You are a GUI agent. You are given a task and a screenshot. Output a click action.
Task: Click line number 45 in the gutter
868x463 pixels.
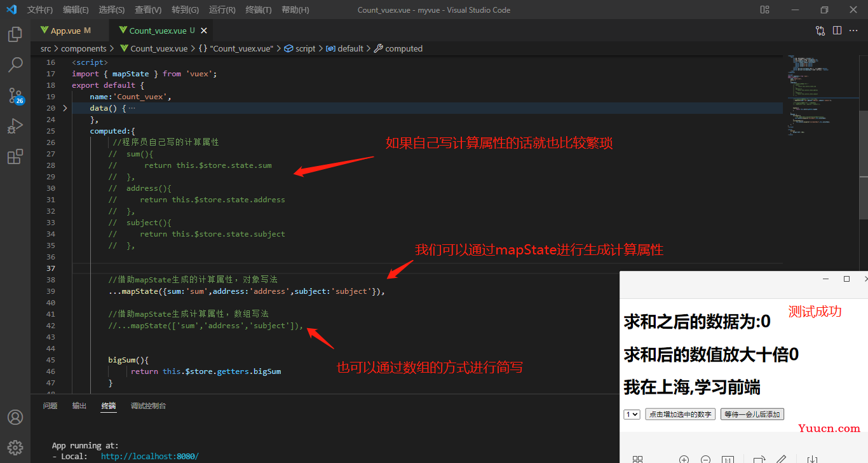click(50, 360)
